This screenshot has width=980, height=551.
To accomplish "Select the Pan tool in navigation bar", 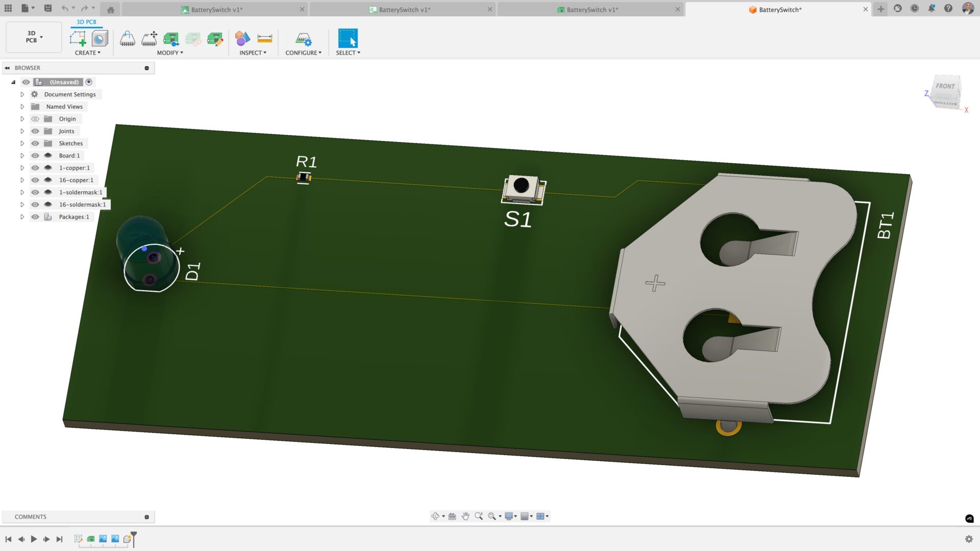I will (465, 516).
